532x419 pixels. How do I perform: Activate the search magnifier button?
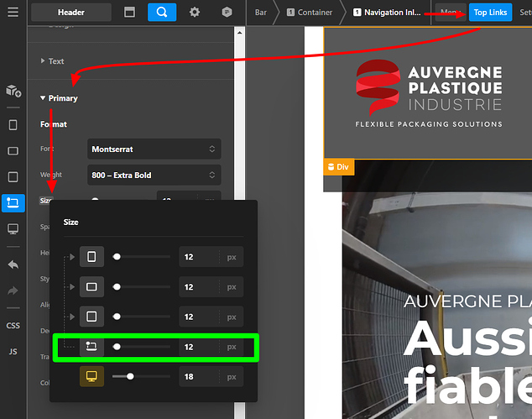point(162,13)
